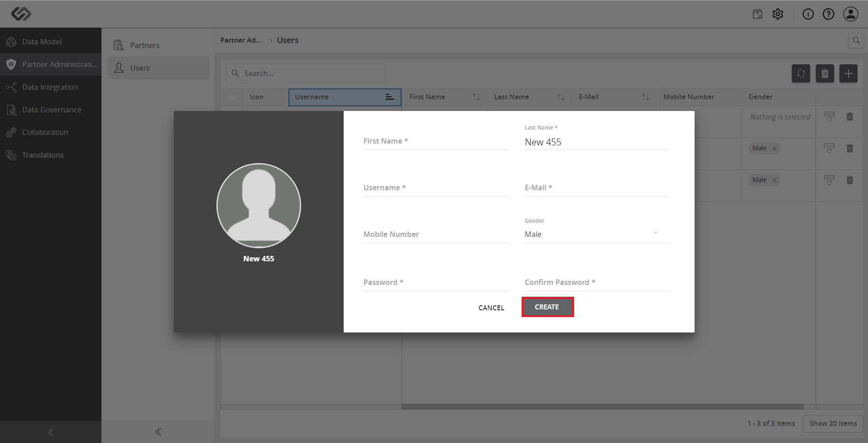Open Data Model menu item
868x443 pixels.
click(x=51, y=42)
